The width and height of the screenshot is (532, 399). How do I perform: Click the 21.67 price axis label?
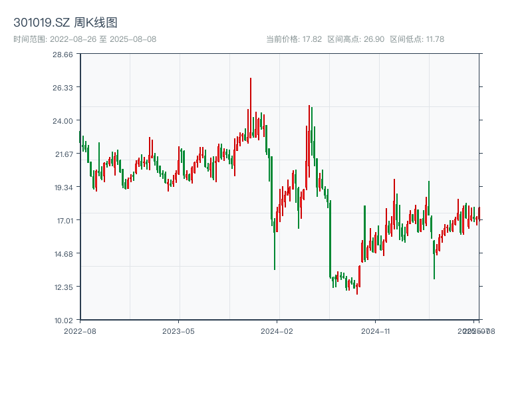point(63,154)
